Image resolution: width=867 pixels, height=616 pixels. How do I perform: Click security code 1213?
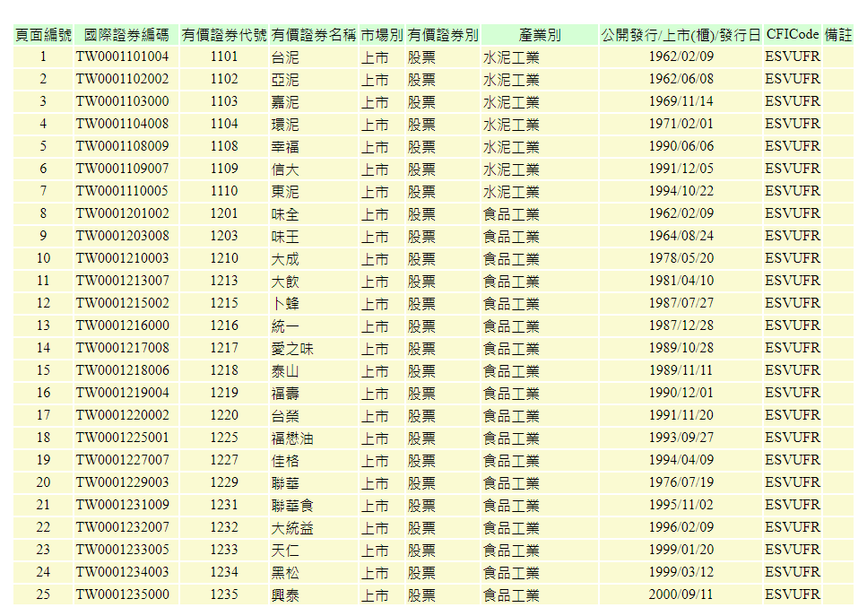(x=224, y=281)
